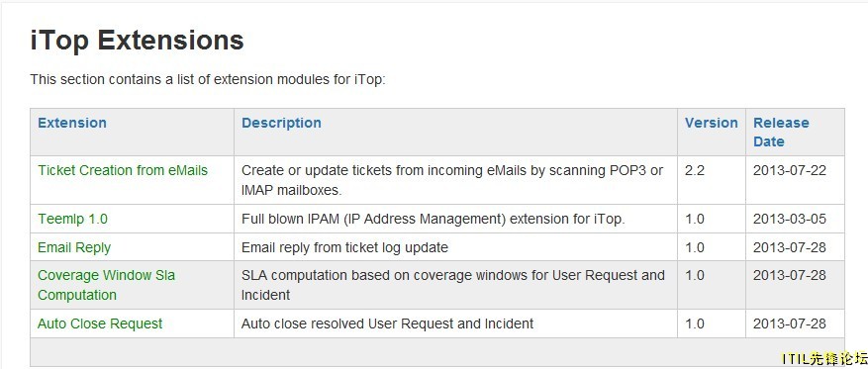Click the iTop Extensions page heading
This screenshot has width=868, height=369.
coord(137,41)
